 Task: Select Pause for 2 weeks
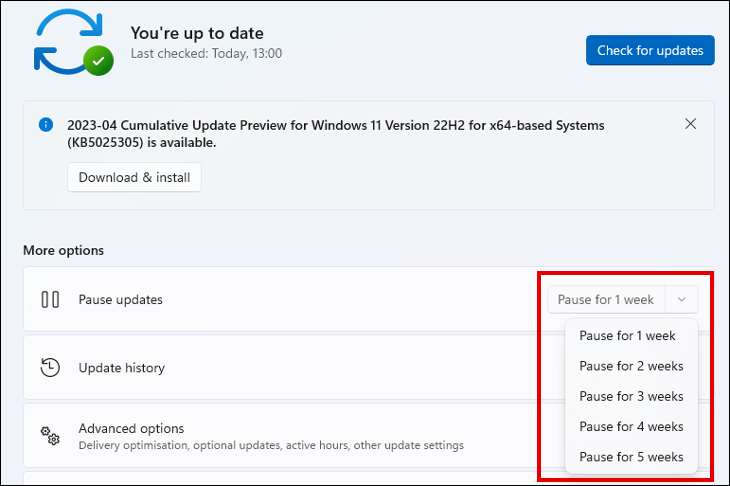(631, 366)
